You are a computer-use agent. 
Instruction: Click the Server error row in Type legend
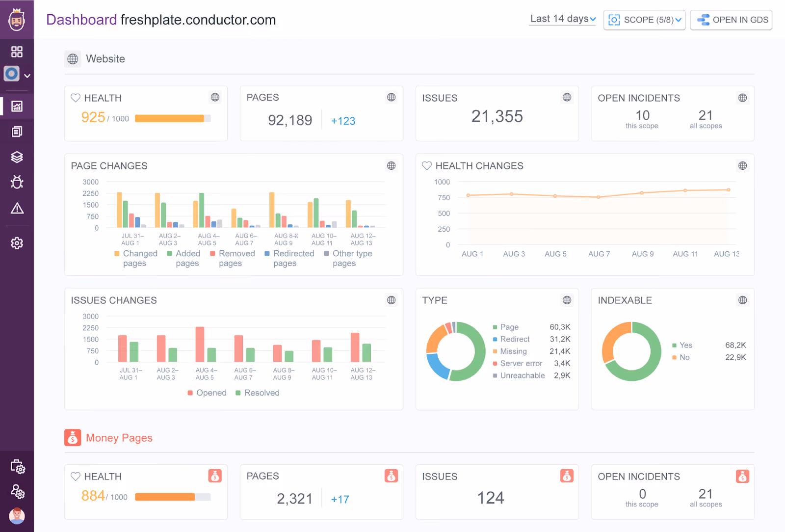(x=532, y=363)
